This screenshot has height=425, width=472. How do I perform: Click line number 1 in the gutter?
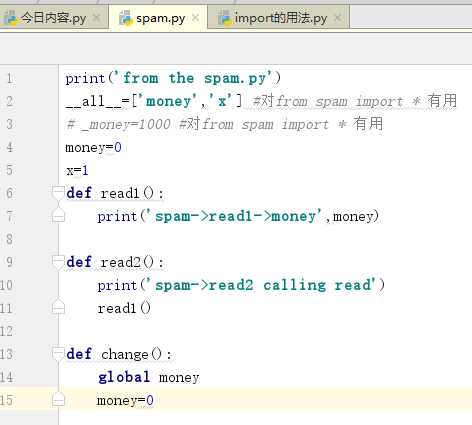pos(9,79)
